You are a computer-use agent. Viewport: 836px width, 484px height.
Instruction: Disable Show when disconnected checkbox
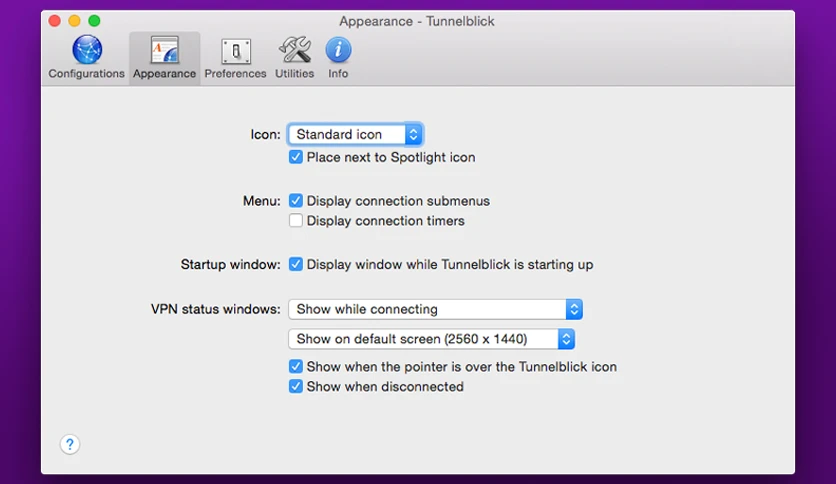click(x=295, y=386)
